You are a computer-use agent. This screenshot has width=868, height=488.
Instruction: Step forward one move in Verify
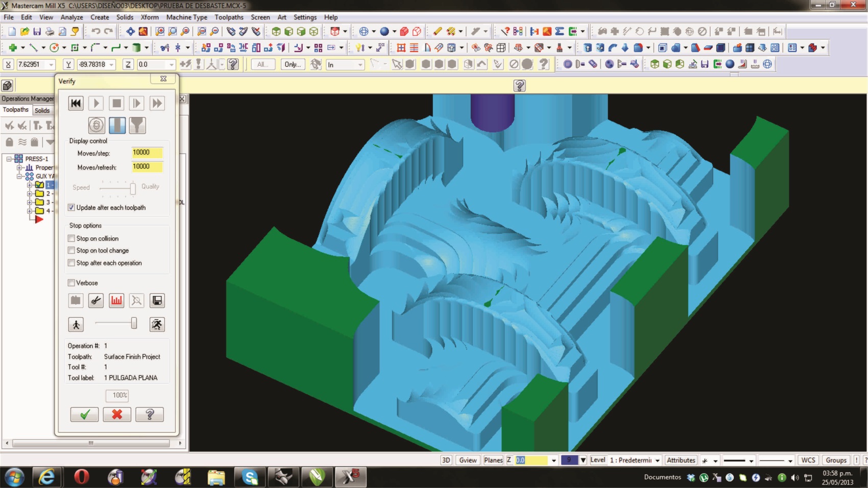[x=137, y=104]
